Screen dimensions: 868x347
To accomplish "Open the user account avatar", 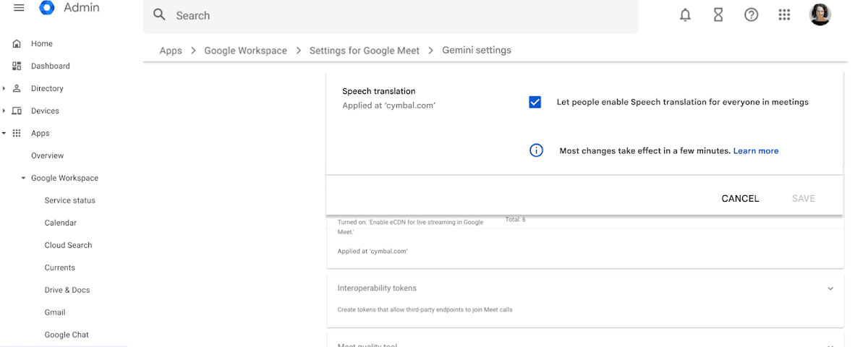I will point(820,14).
